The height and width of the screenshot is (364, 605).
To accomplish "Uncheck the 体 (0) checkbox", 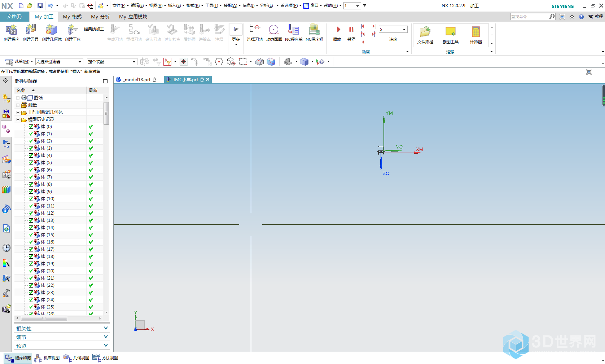I will click(x=31, y=127).
